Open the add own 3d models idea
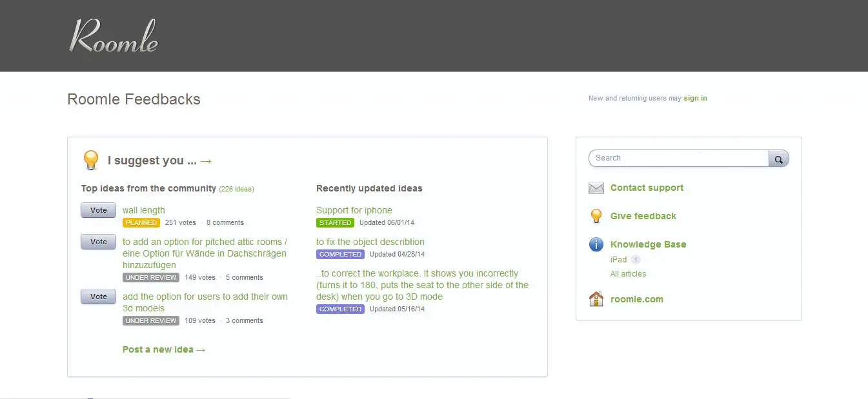 pos(205,302)
